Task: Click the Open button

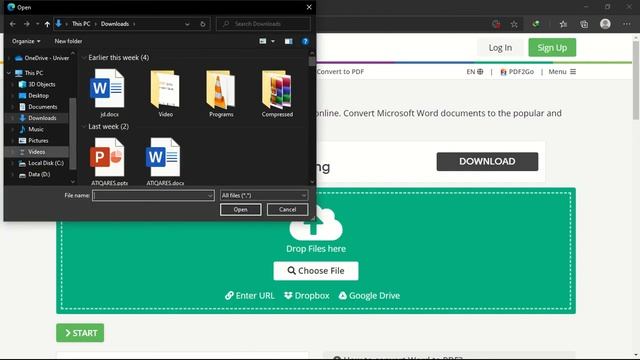Action: tap(240, 209)
